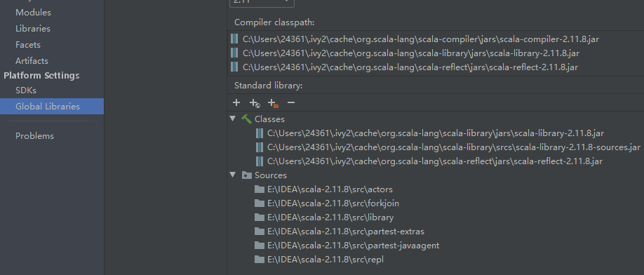This screenshot has width=644, height=275.
Task: Open Modules settings
Action: pos(33,13)
